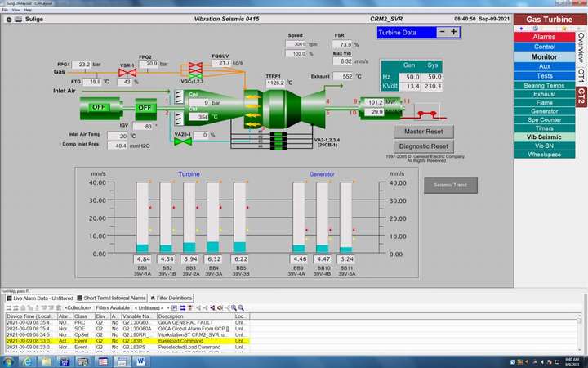The width and height of the screenshot is (588, 368).
Task: Click the TTRF1 1126.2 value field
Action: (x=276, y=83)
